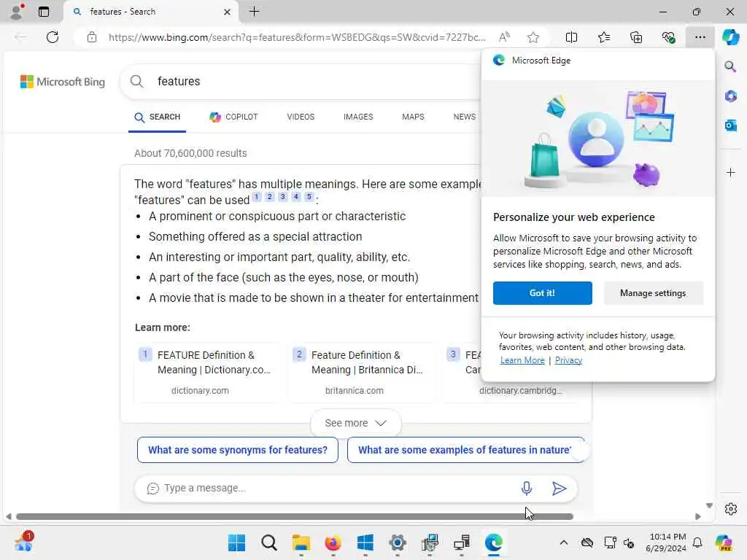Open the Settings and more ellipsis menu

click(700, 37)
